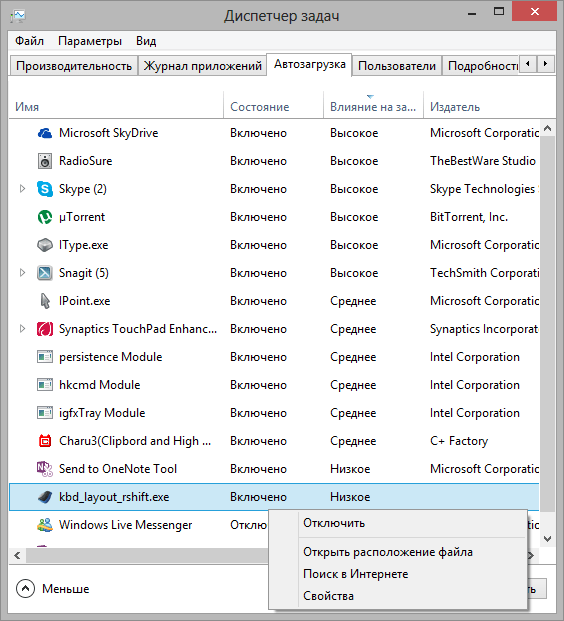Sort by the Состояние column header

click(x=260, y=107)
